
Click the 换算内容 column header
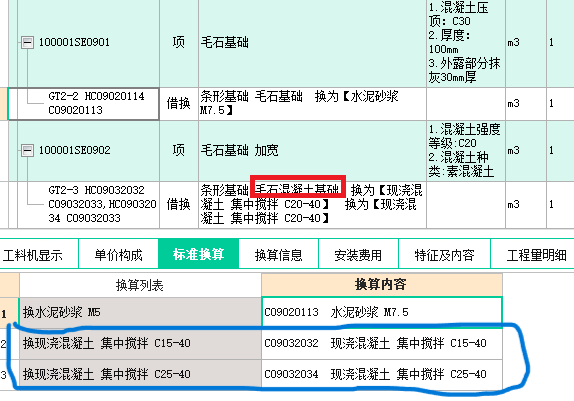[382, 285]
